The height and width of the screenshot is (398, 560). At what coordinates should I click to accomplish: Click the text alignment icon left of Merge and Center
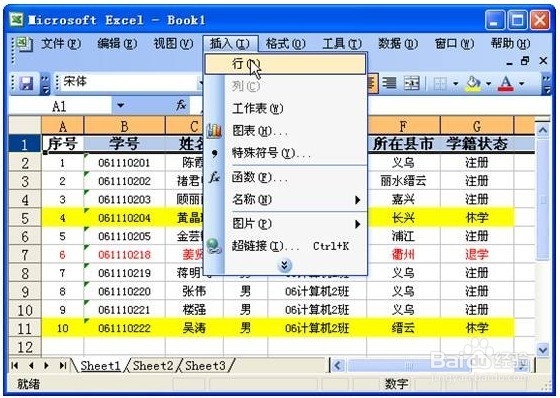click(389, 84)
